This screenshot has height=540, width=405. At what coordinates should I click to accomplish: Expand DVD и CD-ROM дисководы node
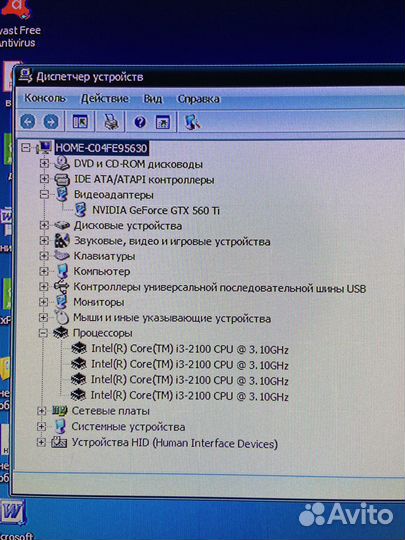44,163
